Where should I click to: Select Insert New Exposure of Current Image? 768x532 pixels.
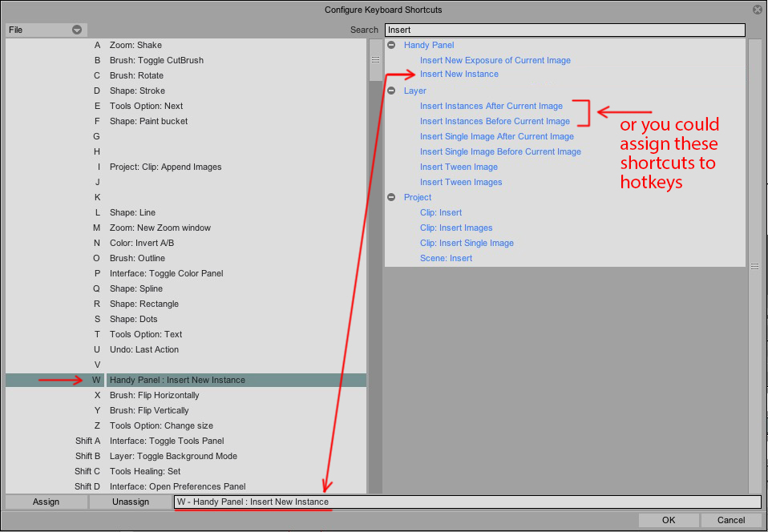495,60
